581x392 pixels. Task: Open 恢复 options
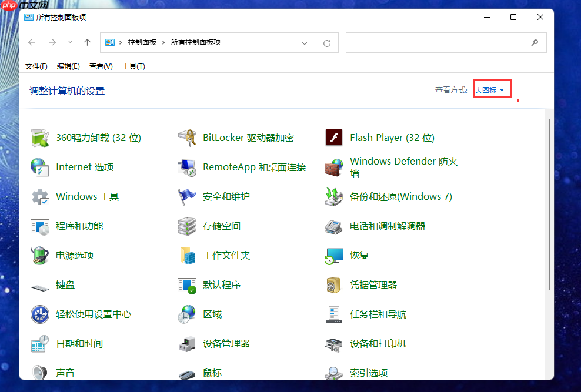[x=360, y=255]
